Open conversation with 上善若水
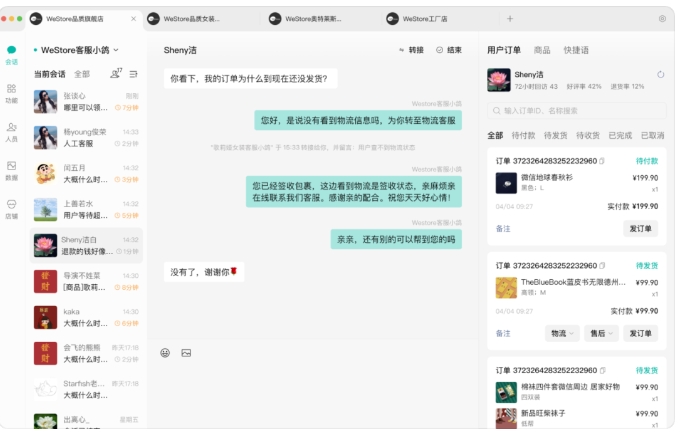The height and width of the screenshot is (438, 680). click(86, 209)
